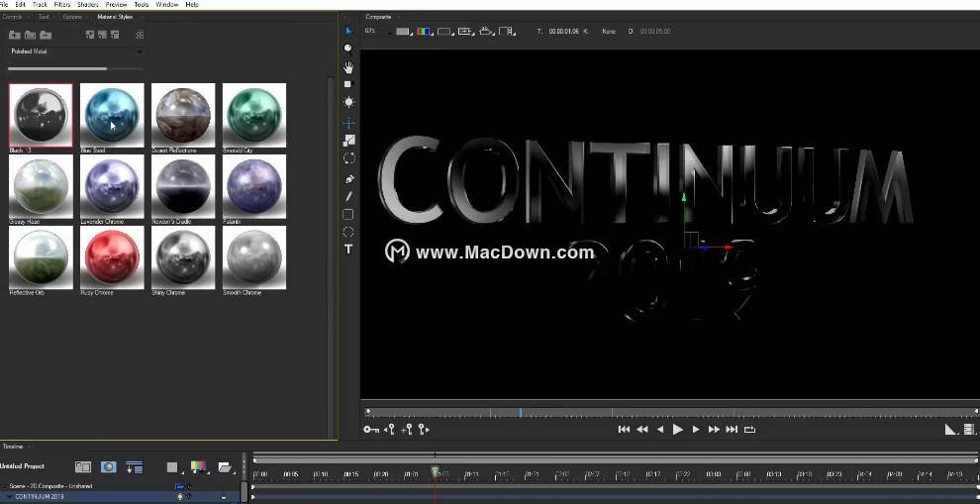Image resolution: width=980 pixels, height=504 pixels.
Task: Apply the Newton's Cradle material
Action: (183, 186)
